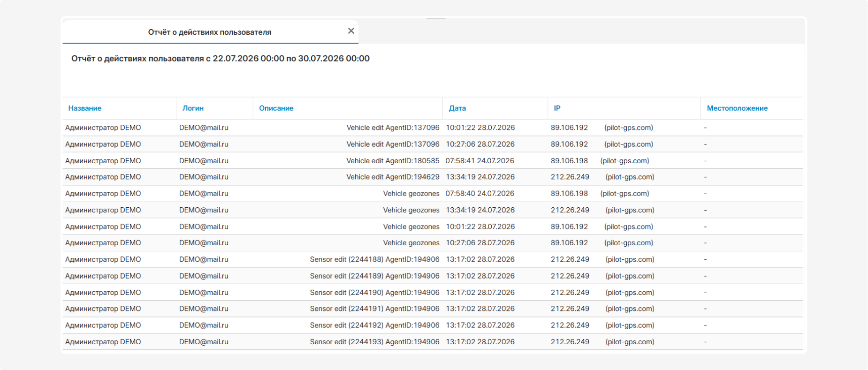868x370 pixels.
Task: Select 'Sensor edit (2244191) AgentID:194906' cell
Action: (x=374, y=309)
